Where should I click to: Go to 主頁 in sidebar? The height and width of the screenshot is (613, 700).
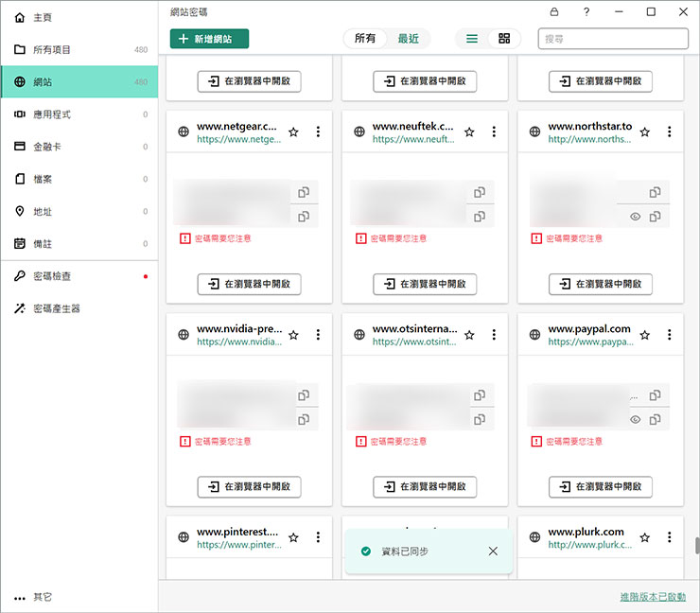(79, 17)
